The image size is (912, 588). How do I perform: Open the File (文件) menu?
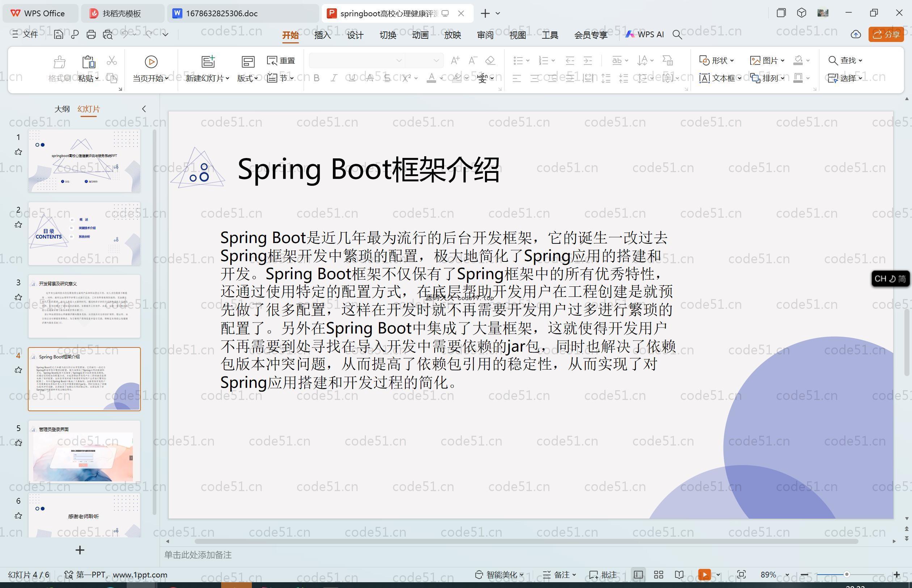25,34
